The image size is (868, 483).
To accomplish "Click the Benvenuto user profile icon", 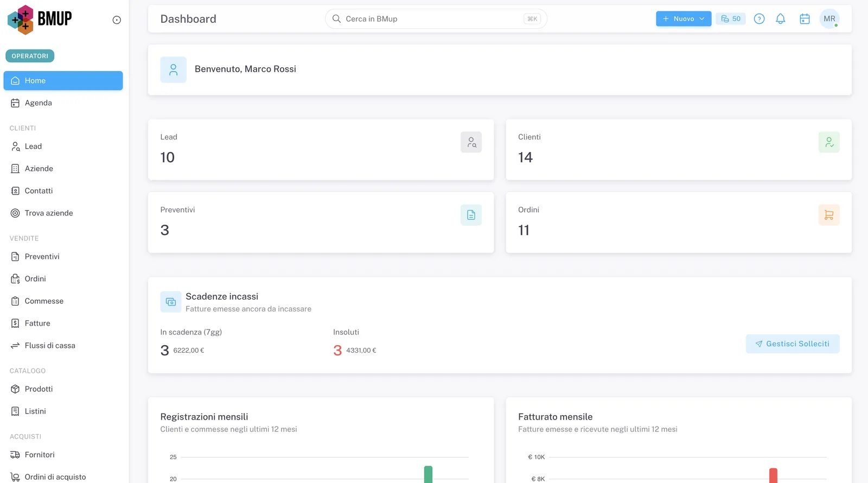I will pyautogui.click(x=174, y=69).
